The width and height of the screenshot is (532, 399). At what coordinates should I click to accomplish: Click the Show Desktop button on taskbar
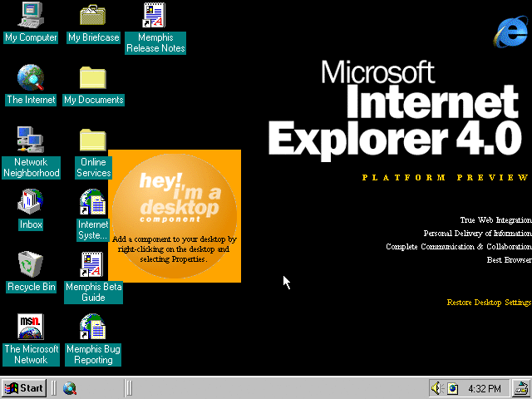pos(522,388)
